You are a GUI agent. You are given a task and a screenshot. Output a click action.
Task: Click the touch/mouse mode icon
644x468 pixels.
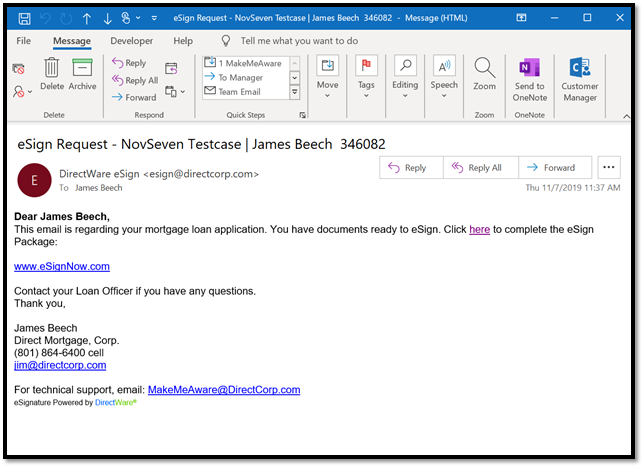126,18
